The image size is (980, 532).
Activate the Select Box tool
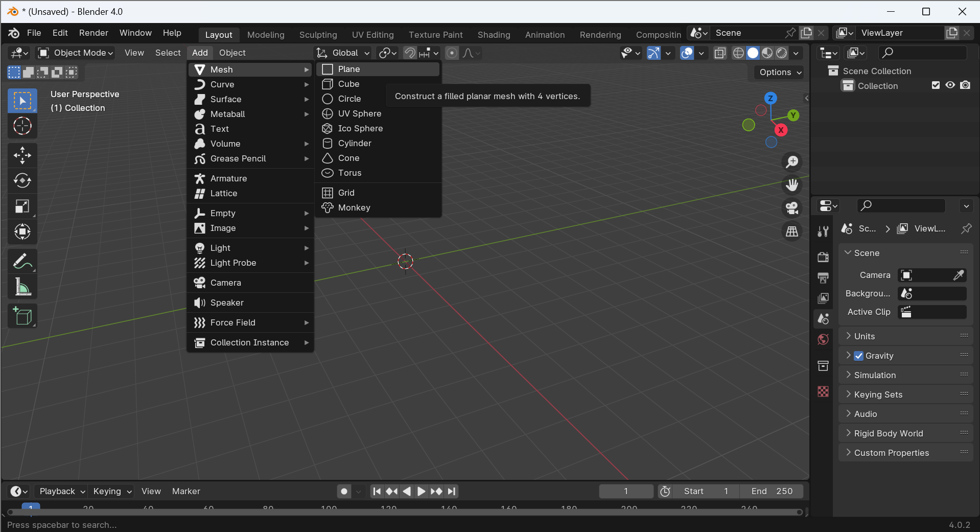coord(22,101)
